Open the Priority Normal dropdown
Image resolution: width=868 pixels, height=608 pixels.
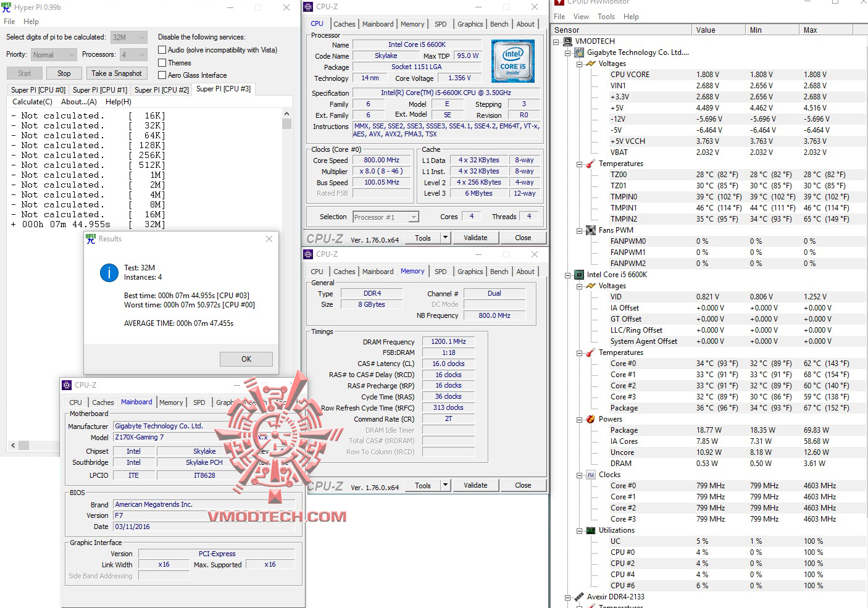[x=54, y=55]
